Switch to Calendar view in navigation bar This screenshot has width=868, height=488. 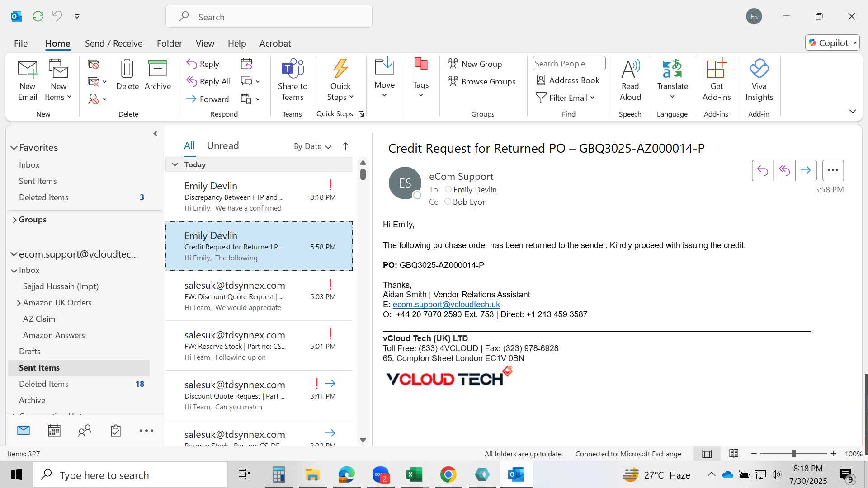(54, 431)
